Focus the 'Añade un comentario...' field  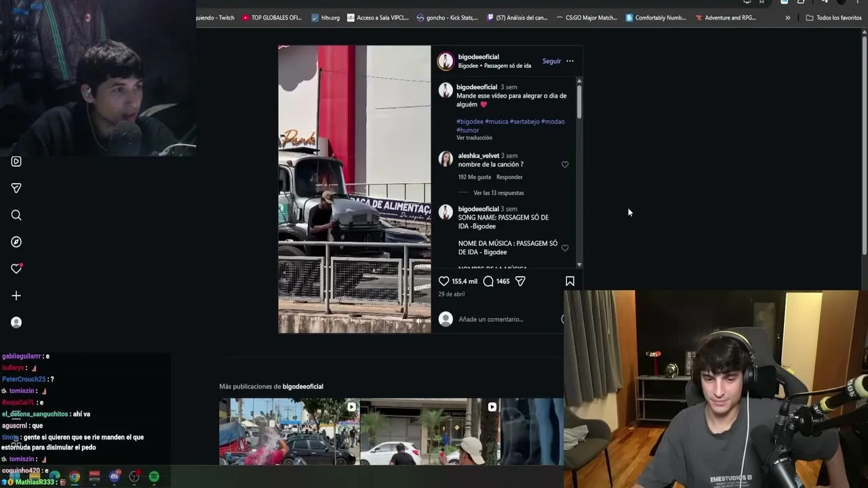pos(507,319)
